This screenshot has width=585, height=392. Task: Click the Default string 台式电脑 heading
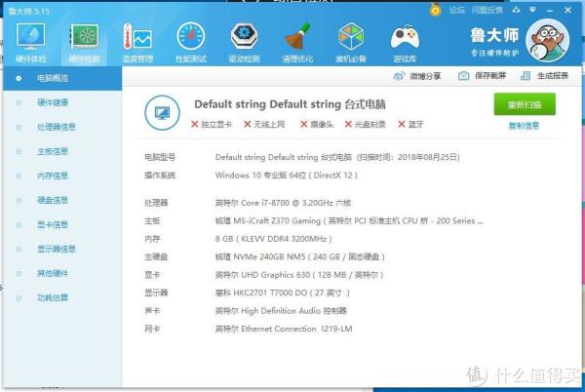point(290,104)
